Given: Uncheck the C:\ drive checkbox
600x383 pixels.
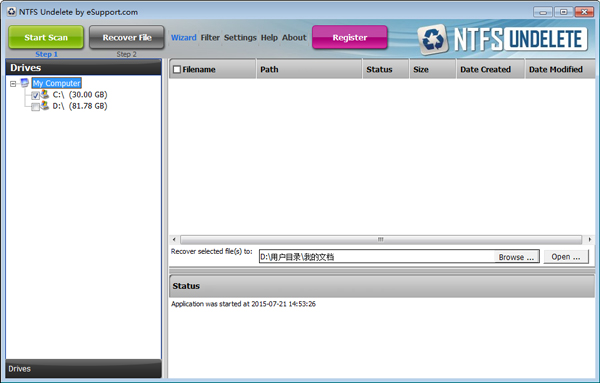Looking at the screenshot, I should (36, 95).
